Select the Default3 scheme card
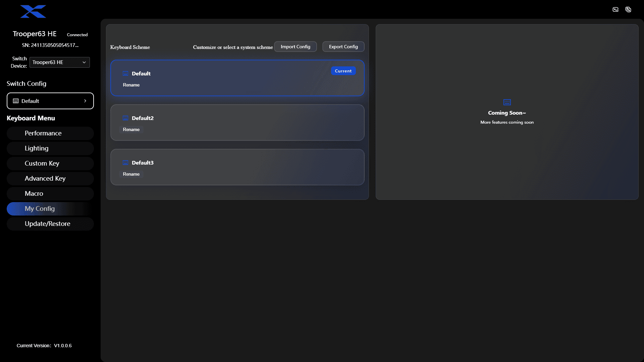Screen dimensions: 644x362 [237, 167]
